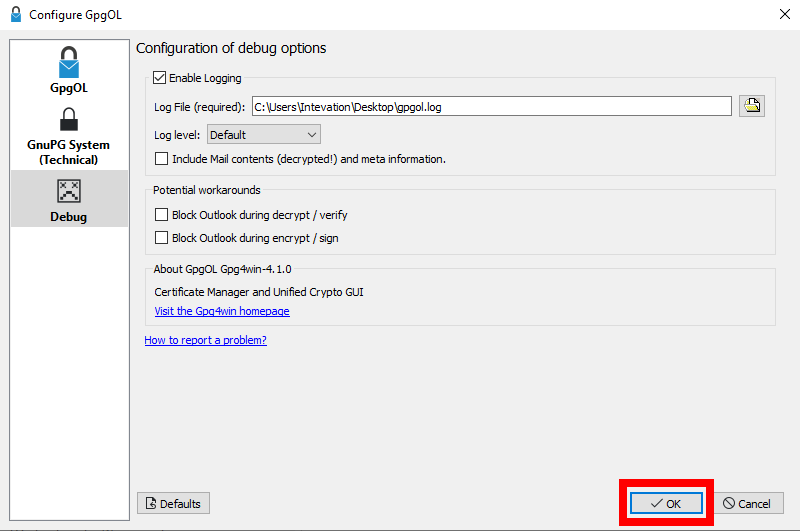Click the Cancel circle-slash icon
Image resolution: width=800 pixels, height=531 pixels.
point(729,504)
